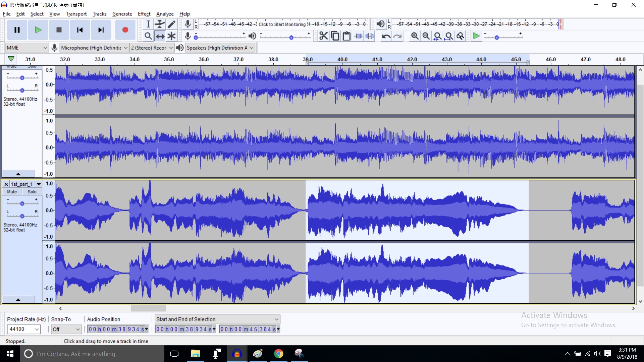Image resolution: width=644 pixels, height=362 pixels.
Task: Trim audio outside the selection
Action: pyautogui.click(x=358, y=36)
